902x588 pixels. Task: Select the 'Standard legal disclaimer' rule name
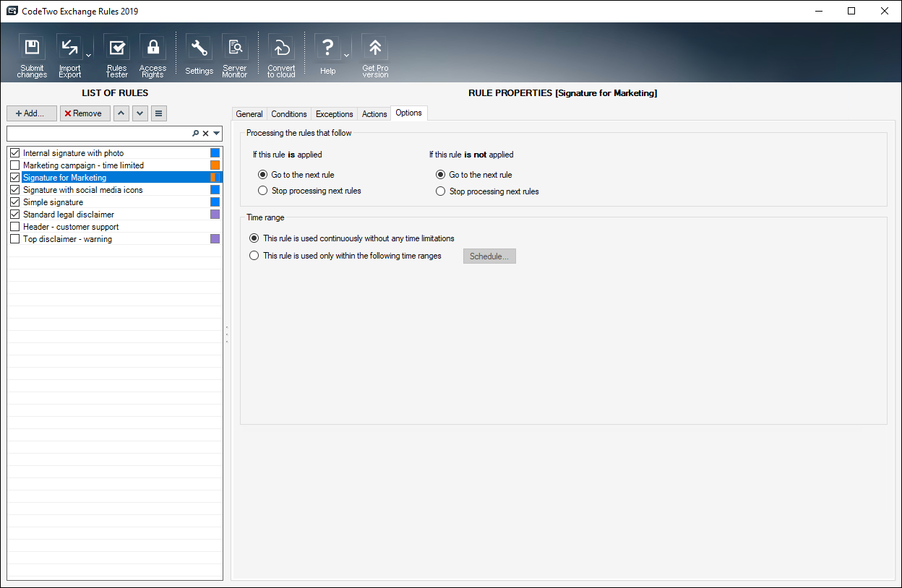pyautogui.click(x=69, y=215)
